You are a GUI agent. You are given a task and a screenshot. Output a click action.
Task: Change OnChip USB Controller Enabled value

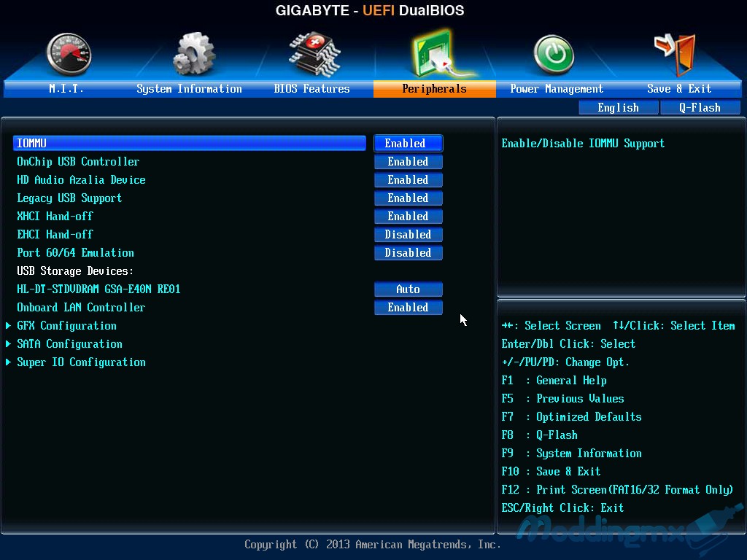click(x=409, y=161)
